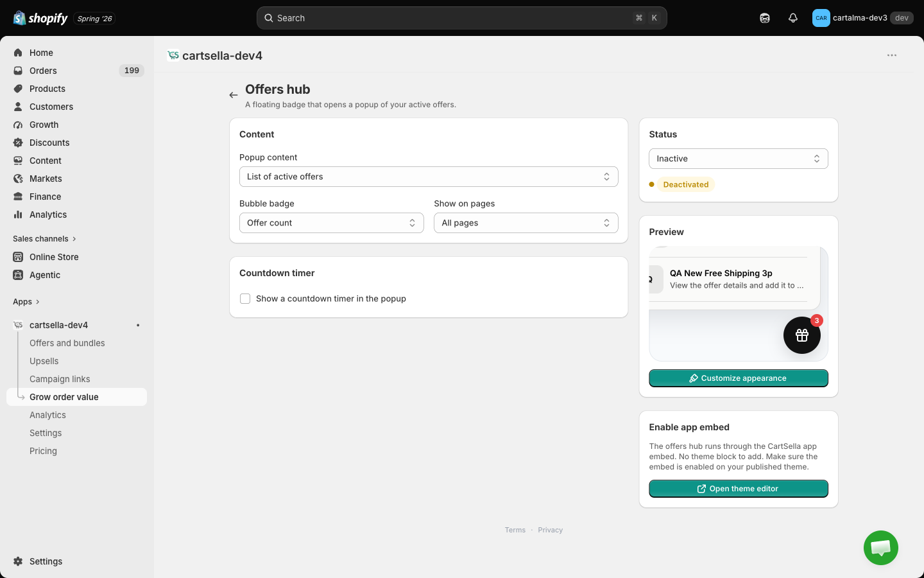Open the Popup content dropdown
This screenshot has height=578, width=924.
click(x=429, y=177)
